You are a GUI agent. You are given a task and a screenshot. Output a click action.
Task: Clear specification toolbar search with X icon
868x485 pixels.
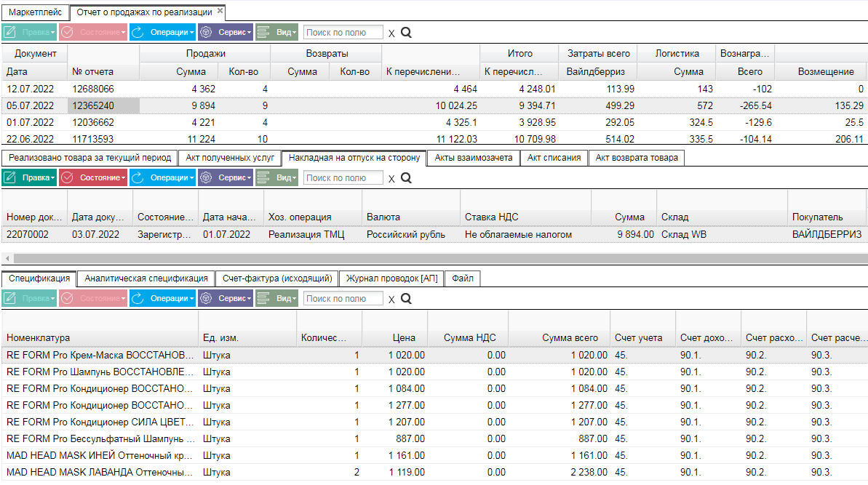point(391,299)
